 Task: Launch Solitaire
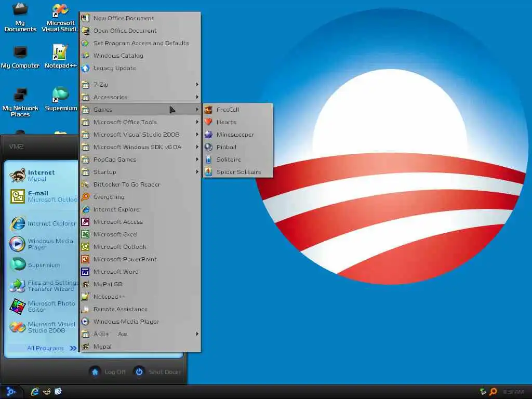pyautogui.click(x=238, y=159)
